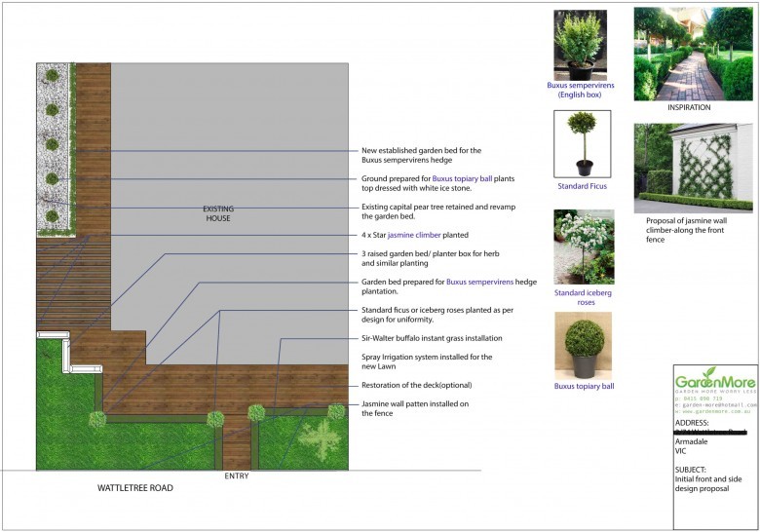
Task: Open the jasmine wall climber photo
Action: tap(693, 168)
